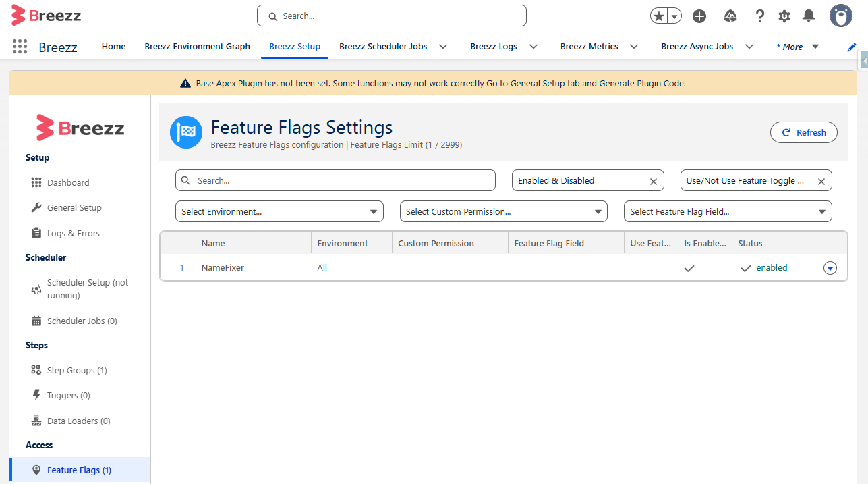
Task: Click the Refresh button
Action: pyautogui.click(x=804, y=132)
